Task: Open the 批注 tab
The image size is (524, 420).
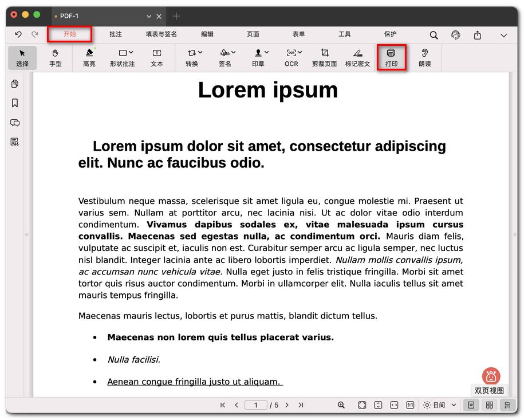Action: click(x=116, y=34)
